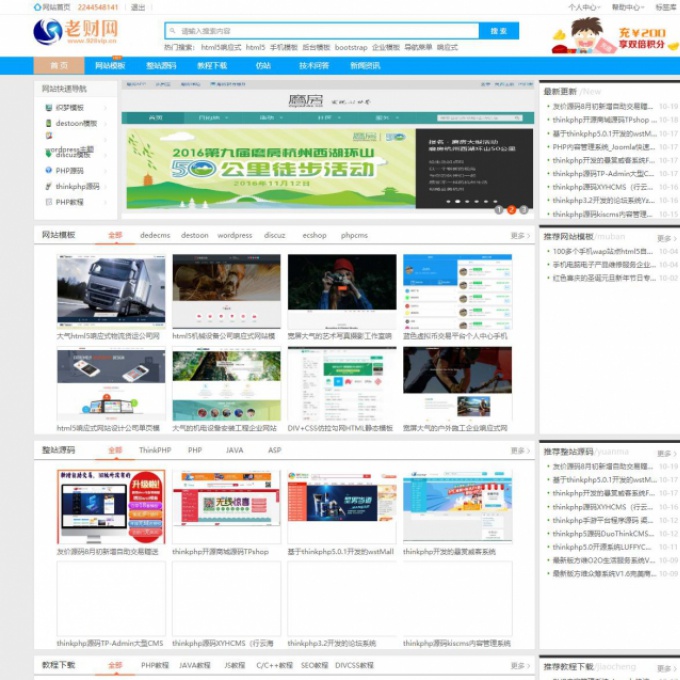Open the thinkphp开源商城源码TPshop thumbnail

[226, 507]
